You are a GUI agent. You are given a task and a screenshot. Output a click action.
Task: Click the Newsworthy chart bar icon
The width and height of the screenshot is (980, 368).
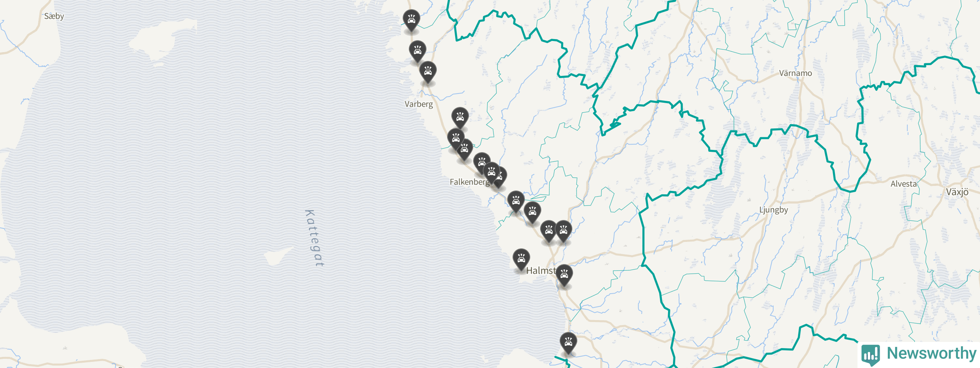(x=871, y=355)
